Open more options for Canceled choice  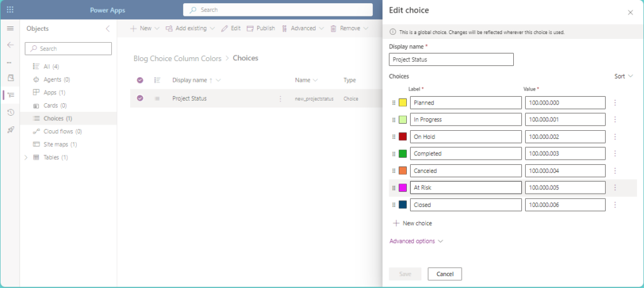tap(615, 170)
